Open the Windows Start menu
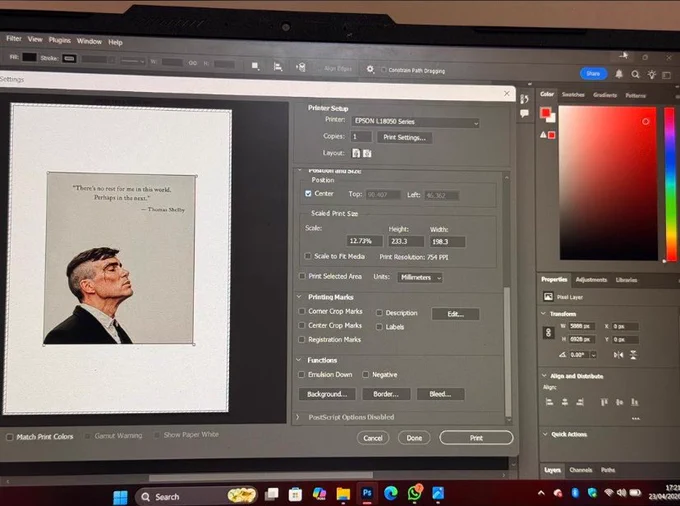680x506 pixels. pos(120,497)
